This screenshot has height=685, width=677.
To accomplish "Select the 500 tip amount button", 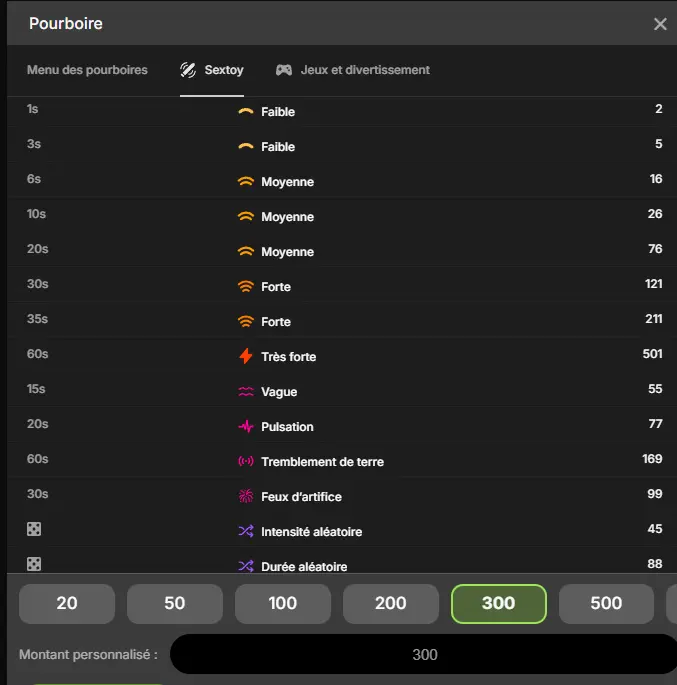I will [x=606, y=603].
